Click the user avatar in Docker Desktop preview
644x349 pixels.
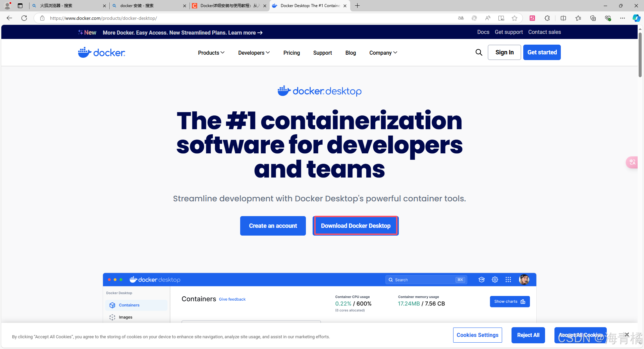tap(524, 280)
